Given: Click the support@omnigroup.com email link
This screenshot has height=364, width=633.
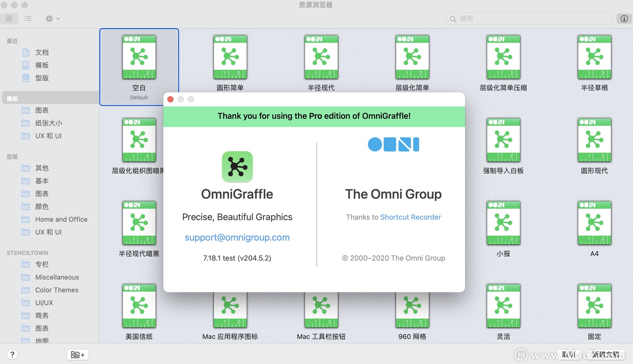Looking at the screenshot, I should click(x=237, y=237).
